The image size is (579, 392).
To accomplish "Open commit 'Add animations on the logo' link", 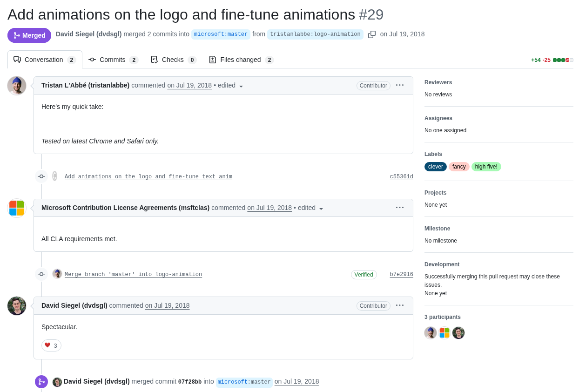I will pos(148,177).
